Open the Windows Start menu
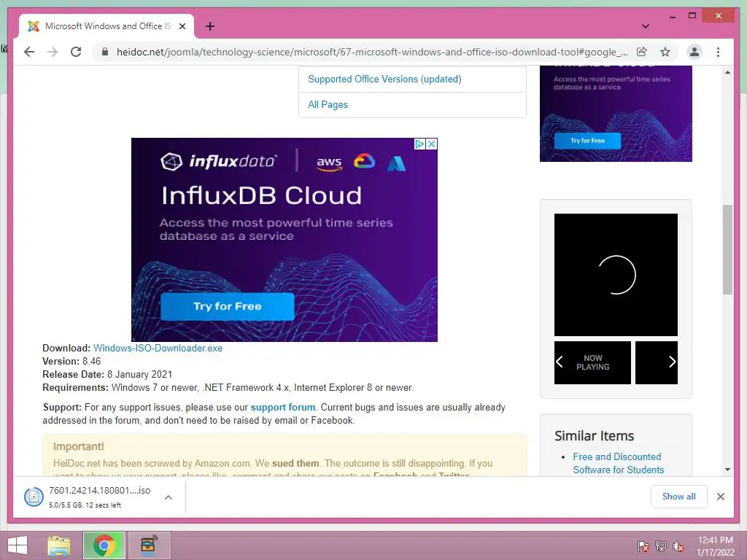 [x=17, y=545]
